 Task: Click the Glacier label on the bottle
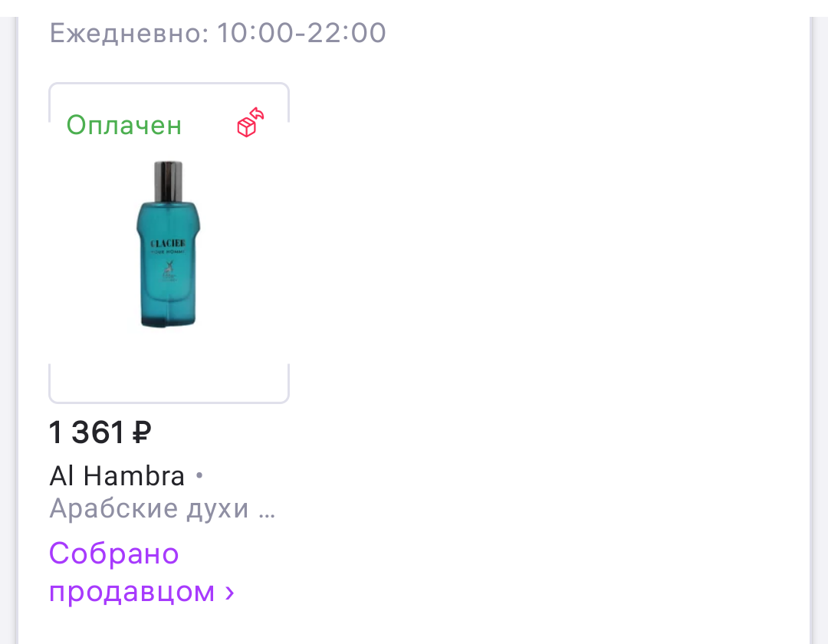click(167, 243)
